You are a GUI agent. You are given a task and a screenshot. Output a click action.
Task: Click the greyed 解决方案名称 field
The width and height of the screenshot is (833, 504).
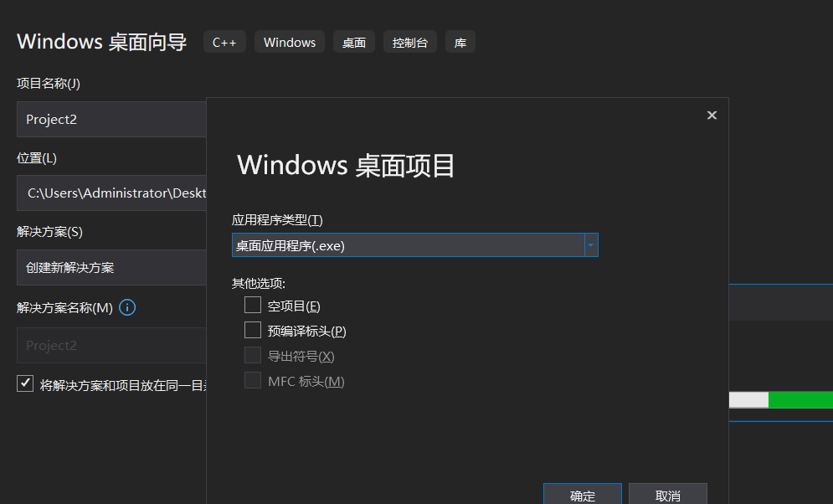111,346
